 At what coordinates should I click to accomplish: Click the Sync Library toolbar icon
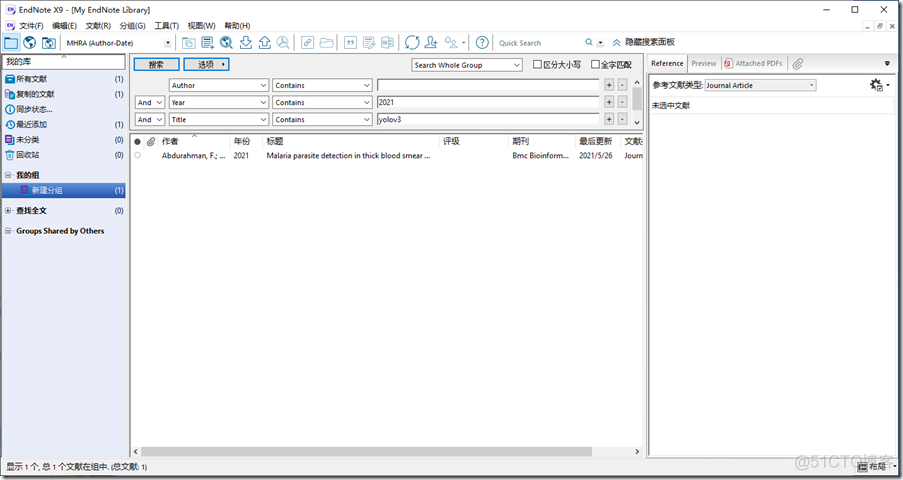(412, 43)
